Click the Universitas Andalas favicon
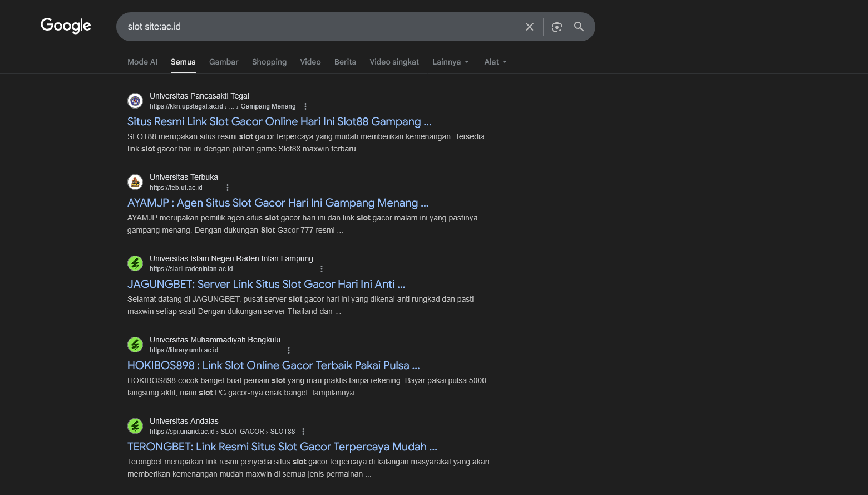This screenshot has width=868, height=495. (x=135, y=426)
